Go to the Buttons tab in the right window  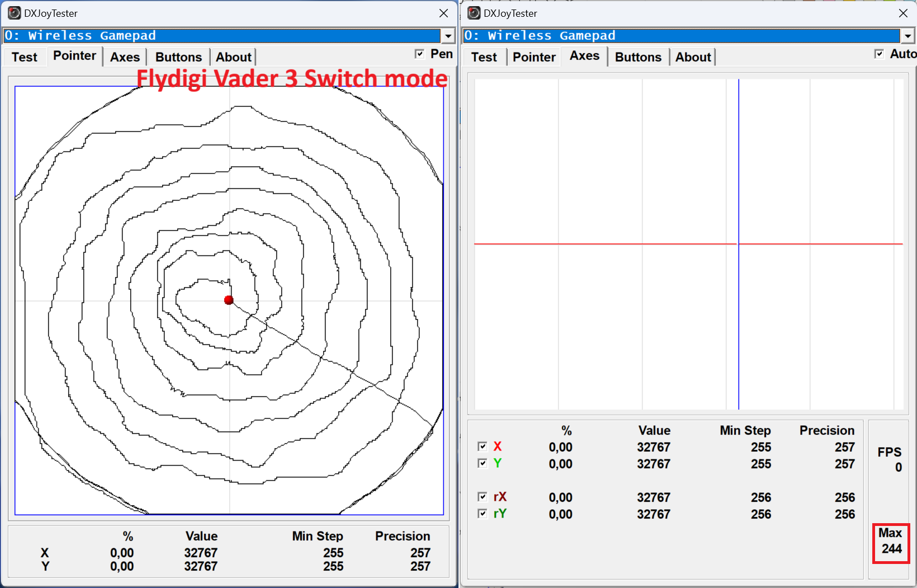[638, 57]
